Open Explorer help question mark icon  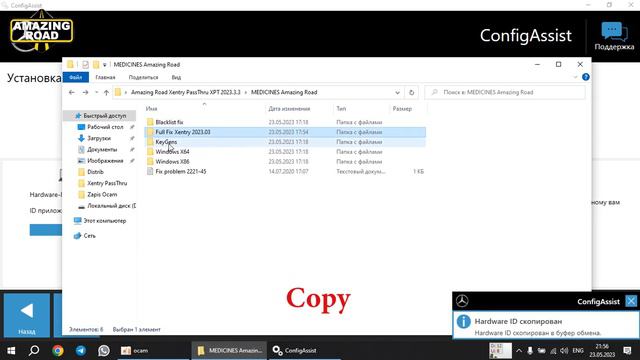point(586,77)
